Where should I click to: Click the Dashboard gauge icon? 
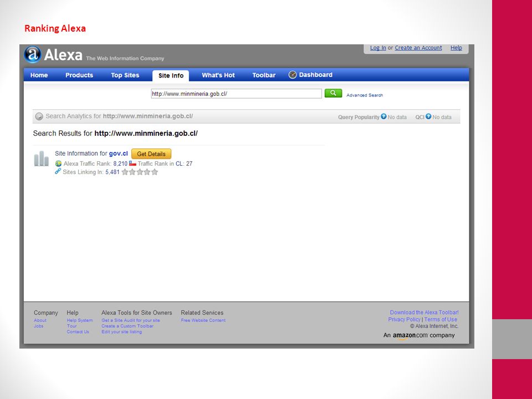[x=293, y=75]
